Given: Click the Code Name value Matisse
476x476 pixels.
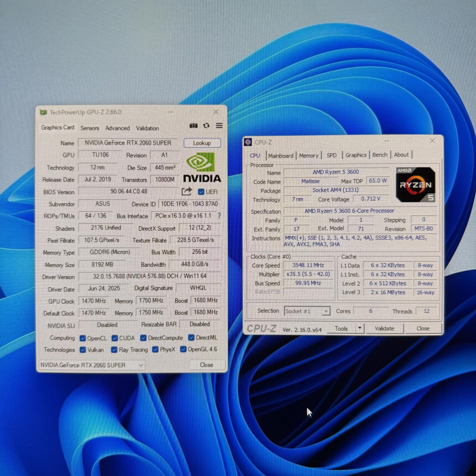Looking at the screenshot, I should point(311,181).
